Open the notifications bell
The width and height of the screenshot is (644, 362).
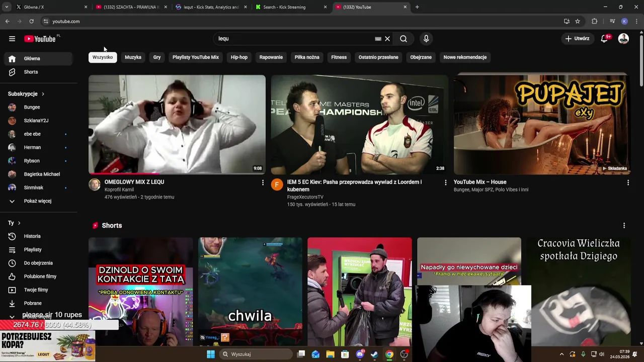click(x=604, y=39)
